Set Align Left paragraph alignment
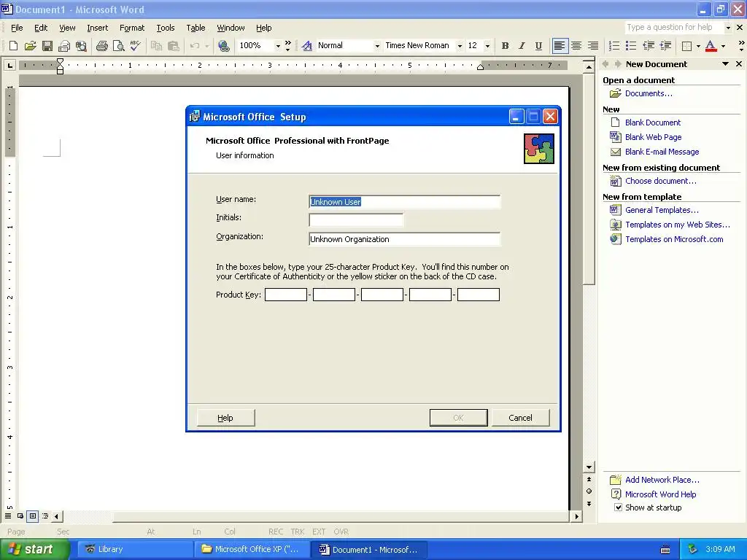Viewport: 747px width, 560px height. click(560, 46)
